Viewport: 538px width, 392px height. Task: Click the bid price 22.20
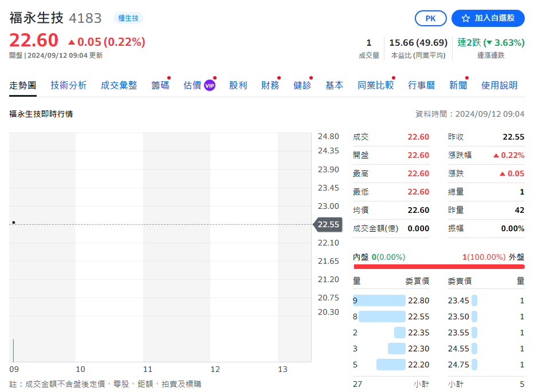tap(419, 365)
